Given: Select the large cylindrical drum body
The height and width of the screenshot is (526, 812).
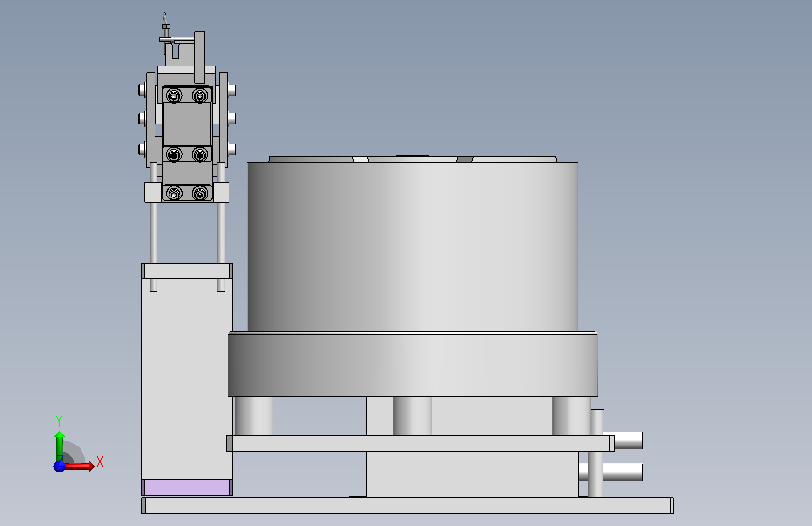Looking at the screenshot, I should click(x=413, y=246).
